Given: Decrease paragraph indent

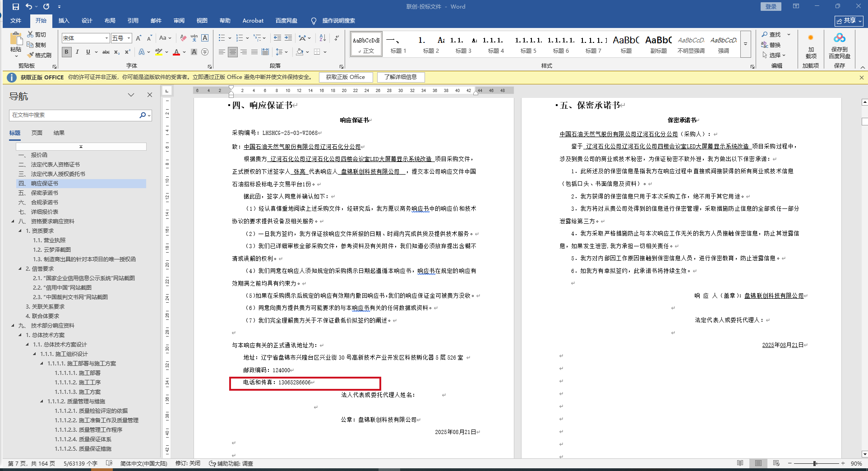Looking at the screenshot, I should point(277,38).
